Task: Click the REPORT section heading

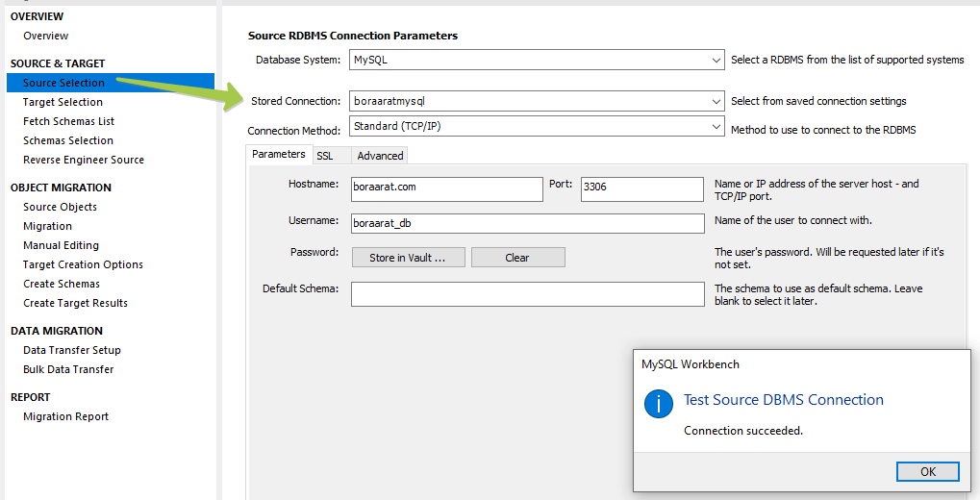Action: pyautogui.click(x=30, y=397)
